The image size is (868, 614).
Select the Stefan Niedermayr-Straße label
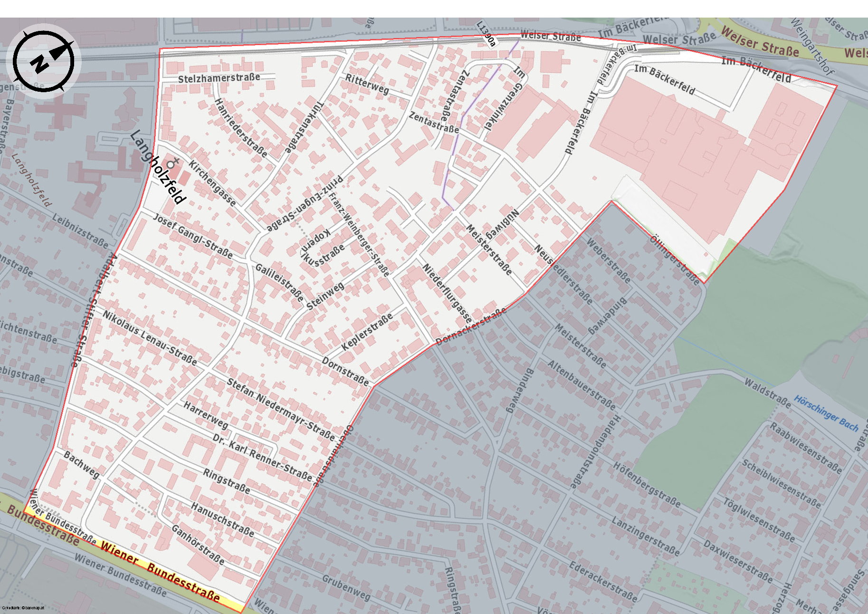[281, 409]
